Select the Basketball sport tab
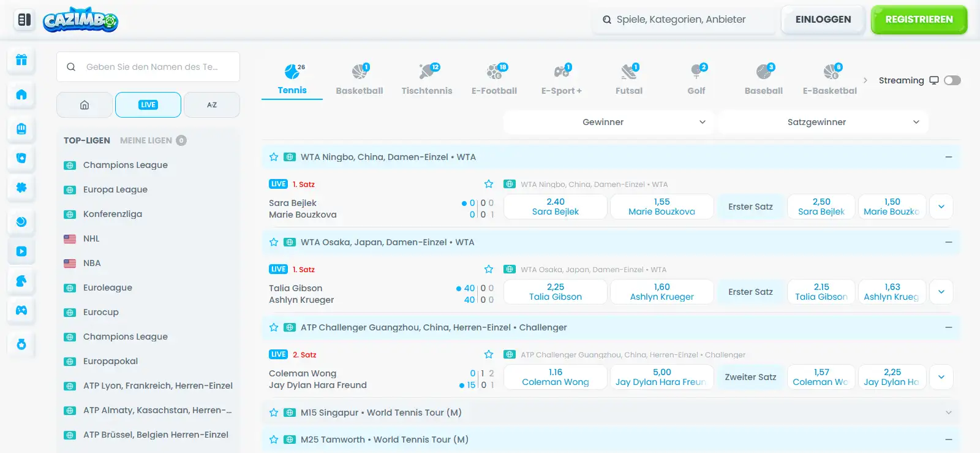 point(360,80)
